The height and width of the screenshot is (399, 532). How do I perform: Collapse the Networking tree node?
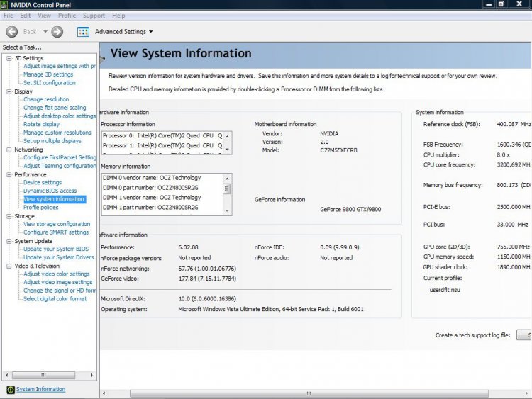9,150
